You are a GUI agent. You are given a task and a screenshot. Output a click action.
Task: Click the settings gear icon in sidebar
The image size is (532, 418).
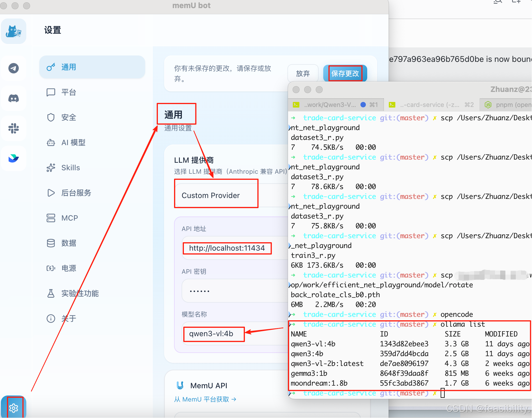click(14, 408)
